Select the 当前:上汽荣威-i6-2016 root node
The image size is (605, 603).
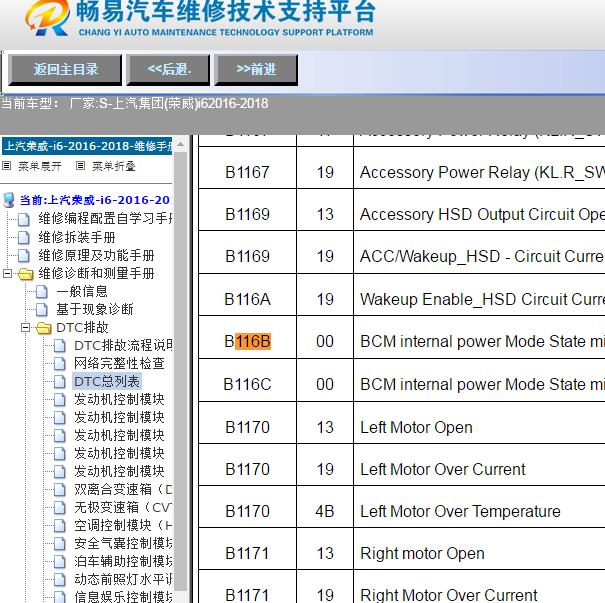pos(95,200)
